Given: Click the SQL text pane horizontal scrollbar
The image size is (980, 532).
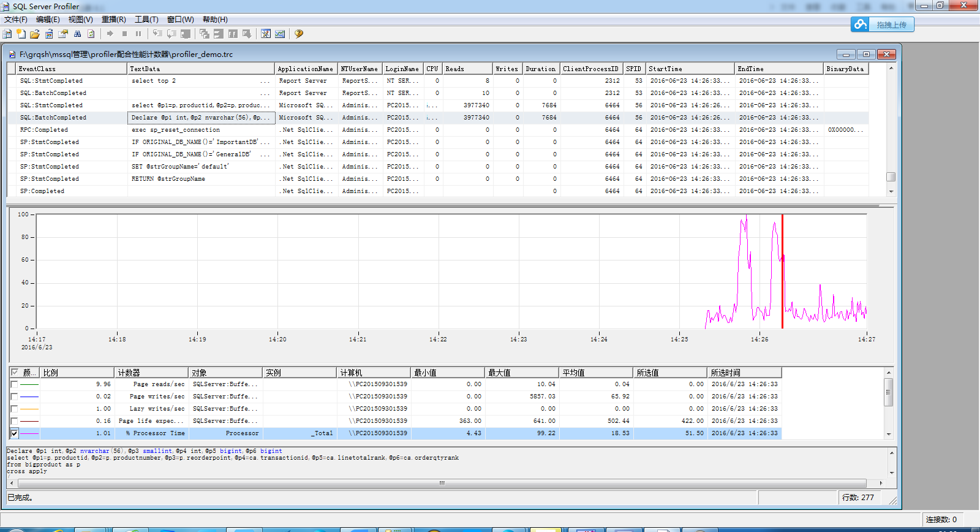Looking at the screenshot, I should pyautogui.click(x=442, y=483).
